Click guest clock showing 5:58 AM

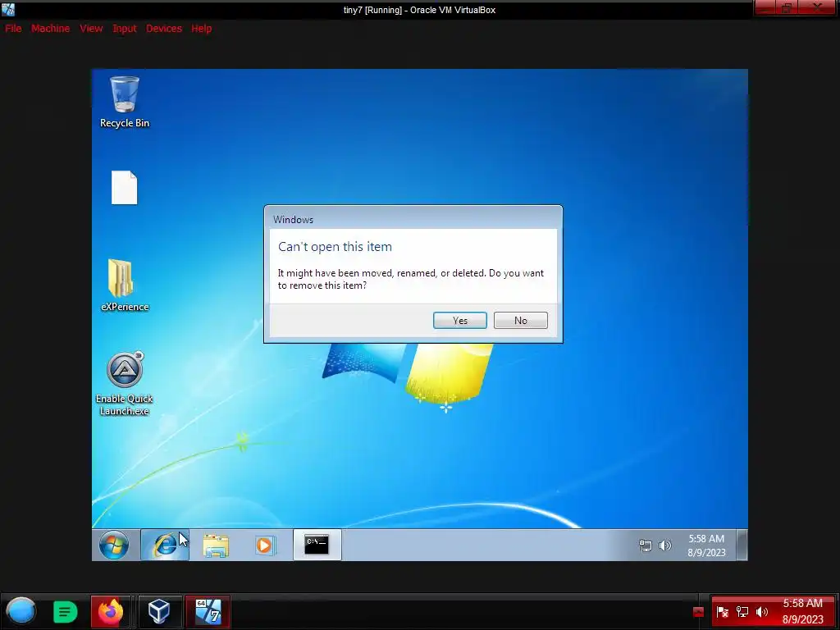coord(706,546)
